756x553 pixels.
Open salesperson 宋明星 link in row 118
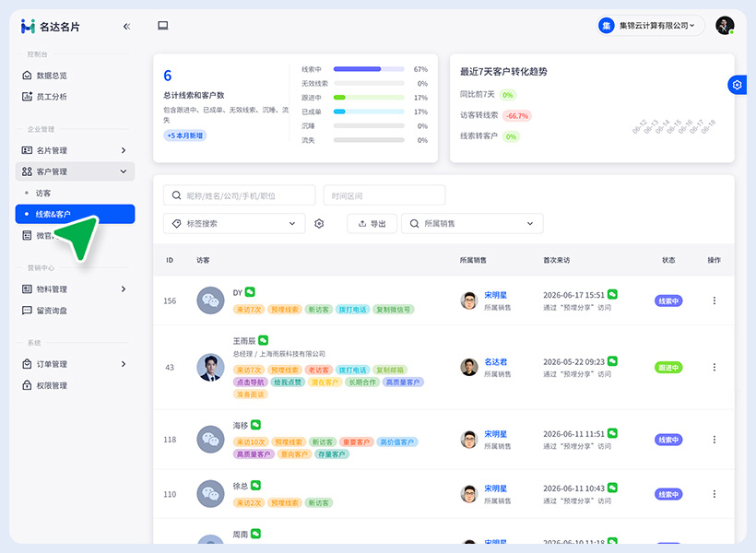point(496,434)
